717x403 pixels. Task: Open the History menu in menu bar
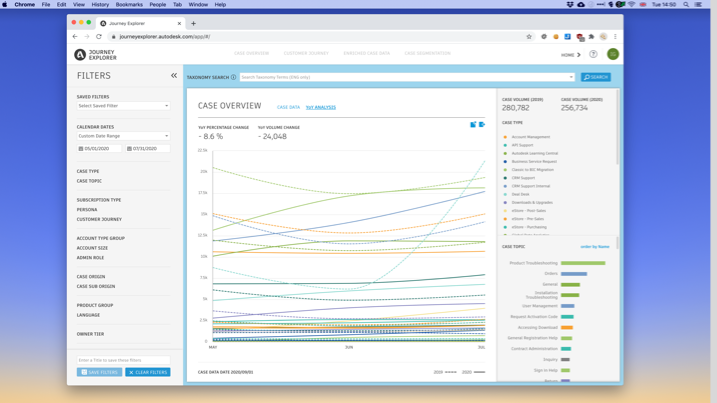pyautogui.click(x=100, y=5)
